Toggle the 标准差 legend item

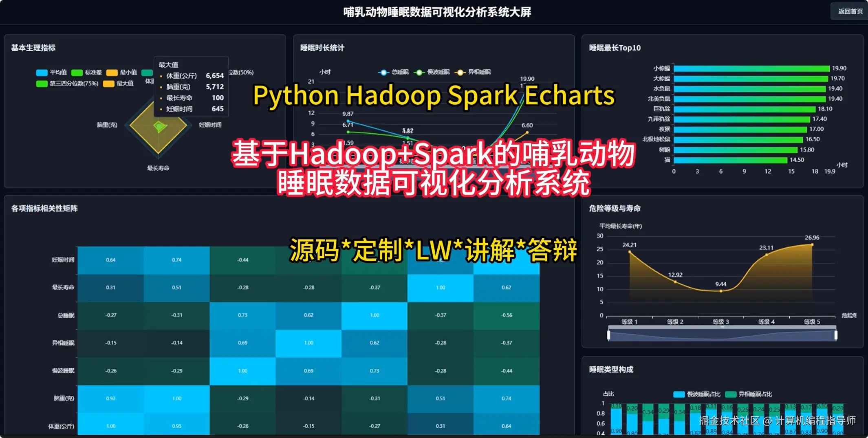click(x=86, y=72)
